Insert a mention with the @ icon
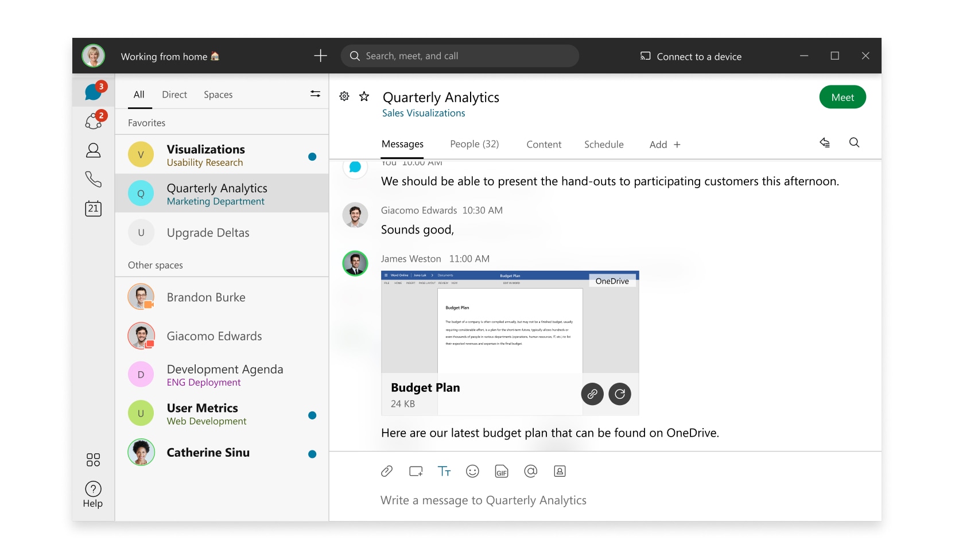 [x=531, y=471]
